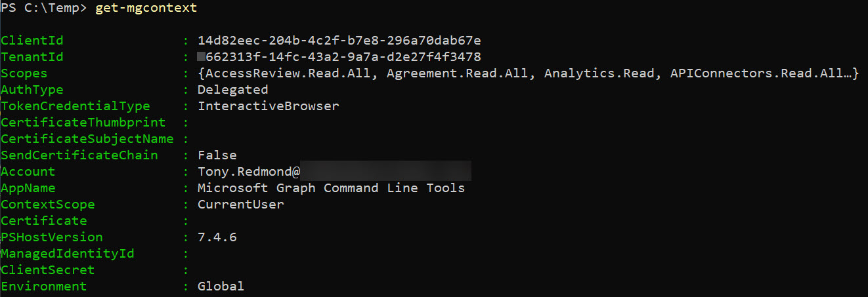Select the InteractiveBrowser credential type value
The image size is (868, 297).
(269, 106)
